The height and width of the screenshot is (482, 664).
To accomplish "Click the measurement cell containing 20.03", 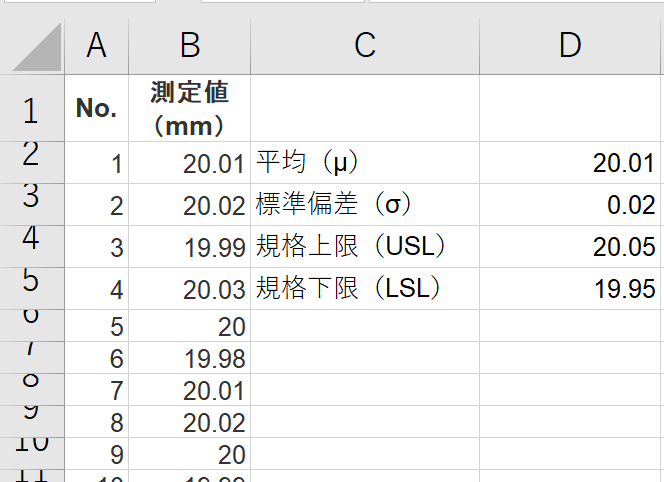I will pyautogui.click(x=190, y=289).
